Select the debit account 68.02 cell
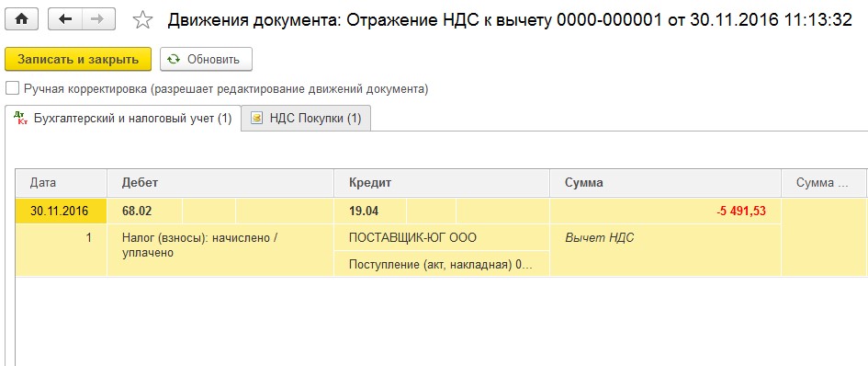Viewport: 868px width, 366px height. tap(144, 212)
